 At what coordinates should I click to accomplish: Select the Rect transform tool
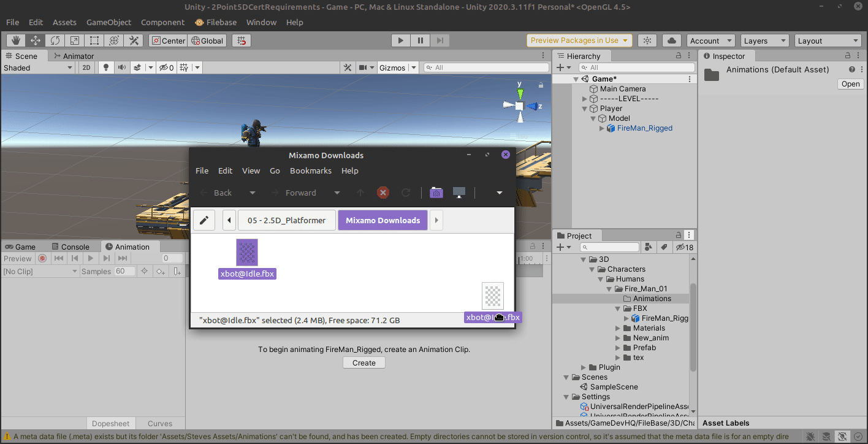[x=94, y=40]
